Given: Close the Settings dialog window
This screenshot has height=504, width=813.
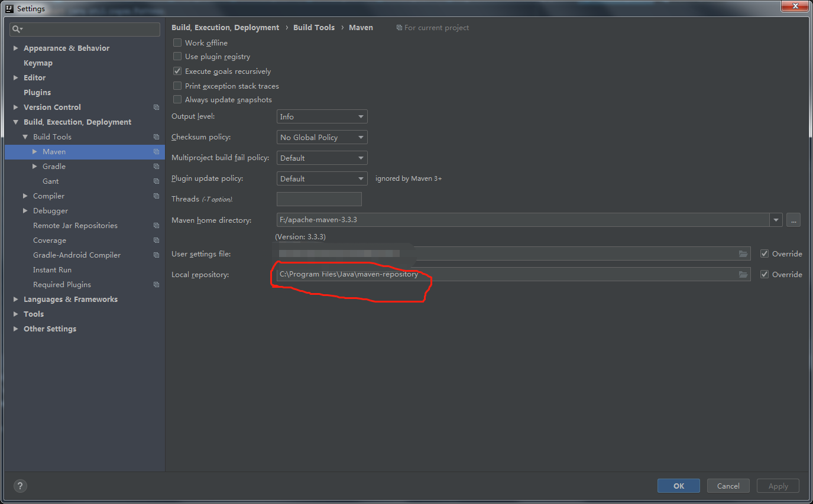Looking at the screenshot, I should 795,5.
